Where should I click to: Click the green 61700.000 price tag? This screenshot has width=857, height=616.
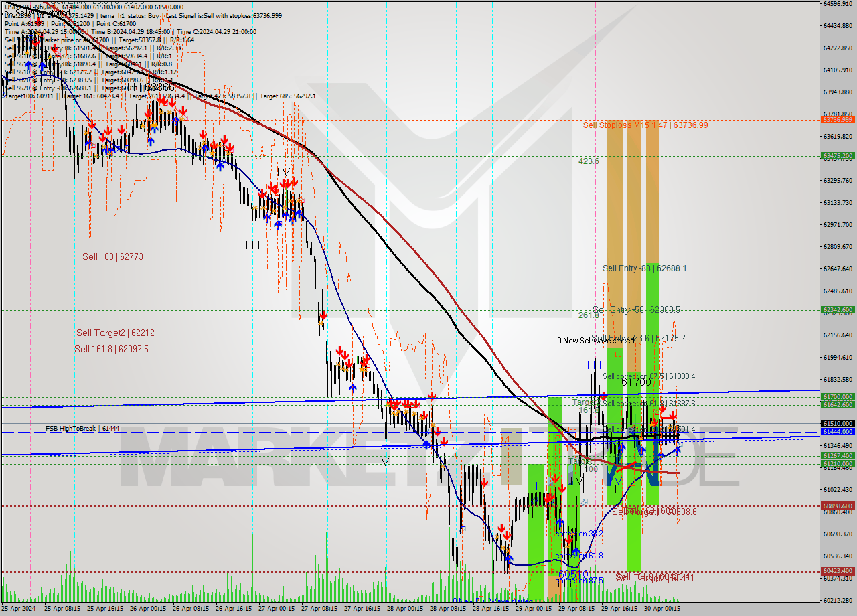click(837, 397)
